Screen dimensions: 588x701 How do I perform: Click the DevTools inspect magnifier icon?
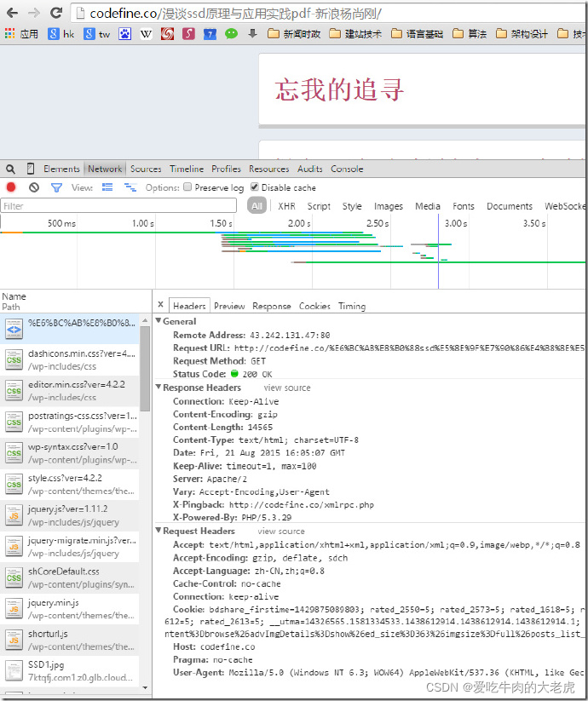pyautogui.click(x=10, y=169)
